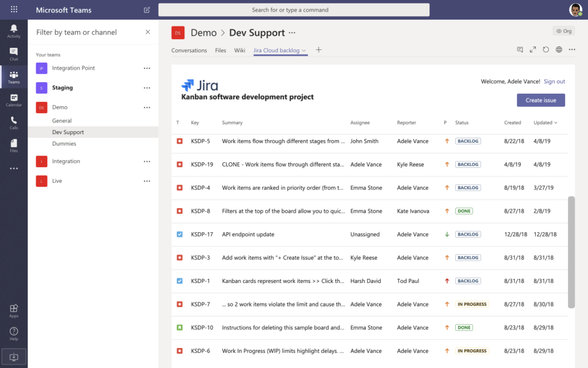Expand the tab to full screen
The image size is (588, 368).
[533, 49]
